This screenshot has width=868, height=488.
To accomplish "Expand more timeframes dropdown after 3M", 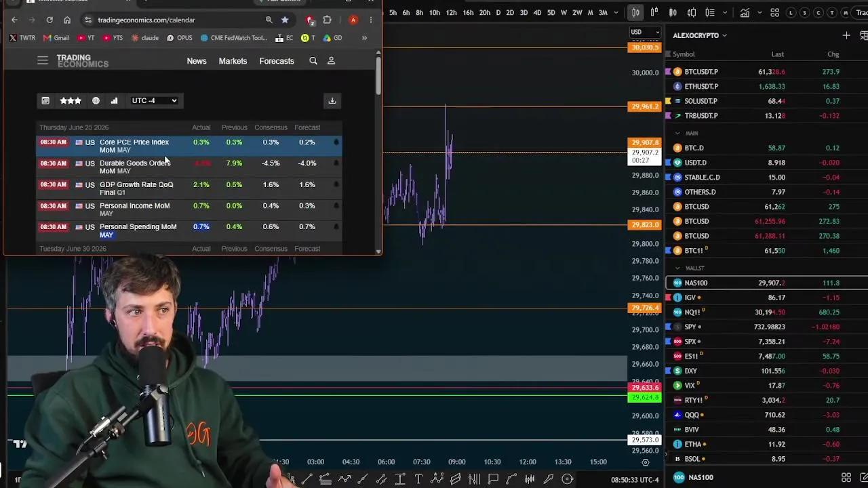I will click(616, 12).
